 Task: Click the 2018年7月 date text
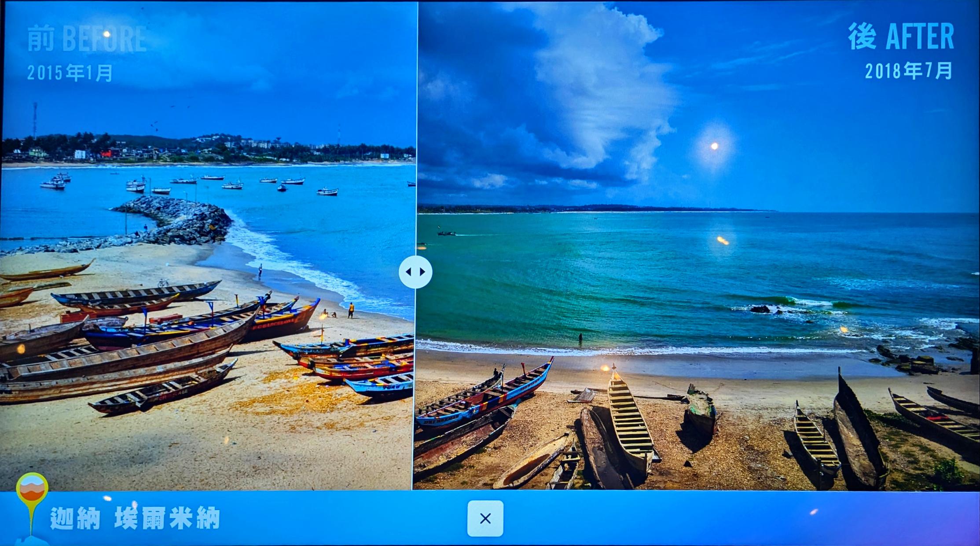point(909,71)
